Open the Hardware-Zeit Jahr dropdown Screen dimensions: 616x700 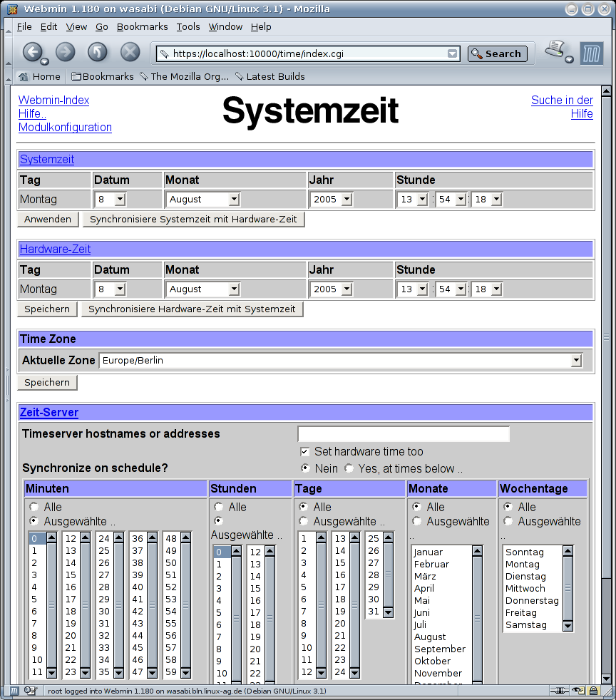pos(332,289)
